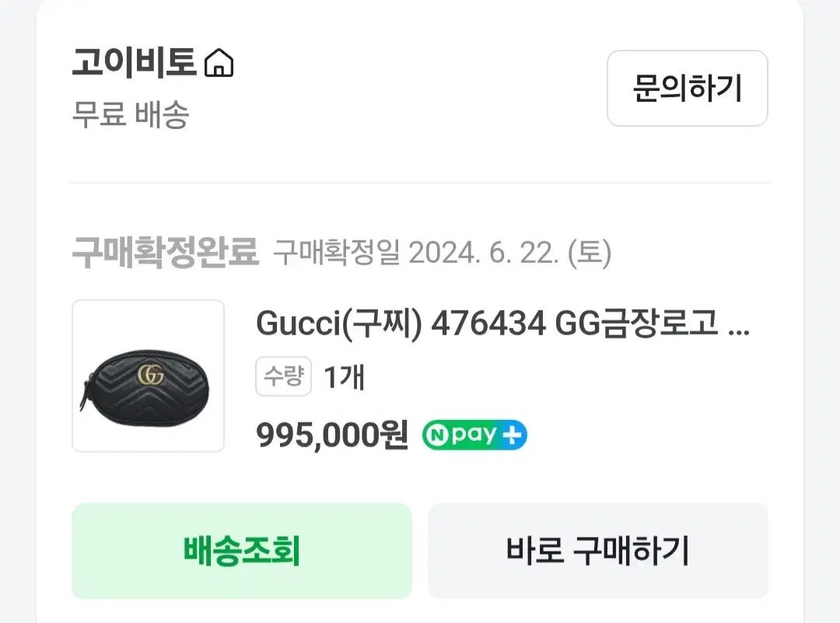
Task: Click the 구매확정일 2024. 6. 22. date
Action: click(x=442, y=253)
